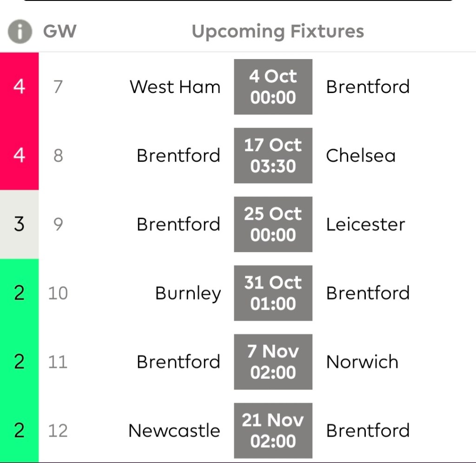Click Norwich in the gameweek 11 fixture
This screenshot has height=463, width=476.
point(362,362)
